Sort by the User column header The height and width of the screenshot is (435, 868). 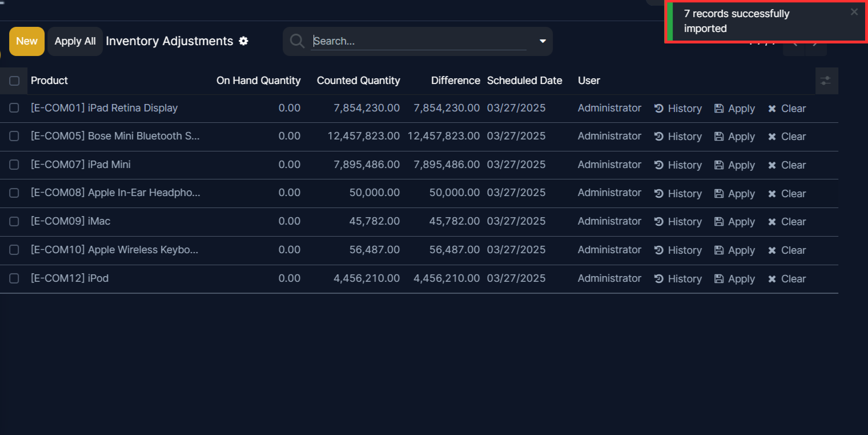[x=589, y=81]
